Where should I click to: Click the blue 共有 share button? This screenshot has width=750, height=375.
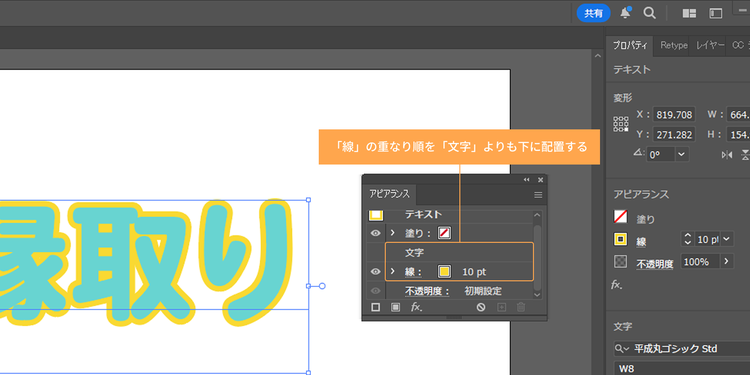(x=593, y=13)
